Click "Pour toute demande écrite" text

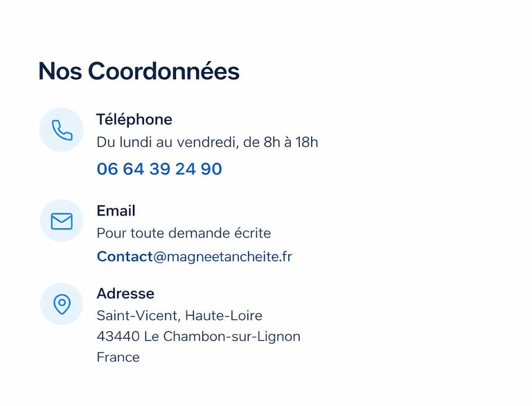184,233
